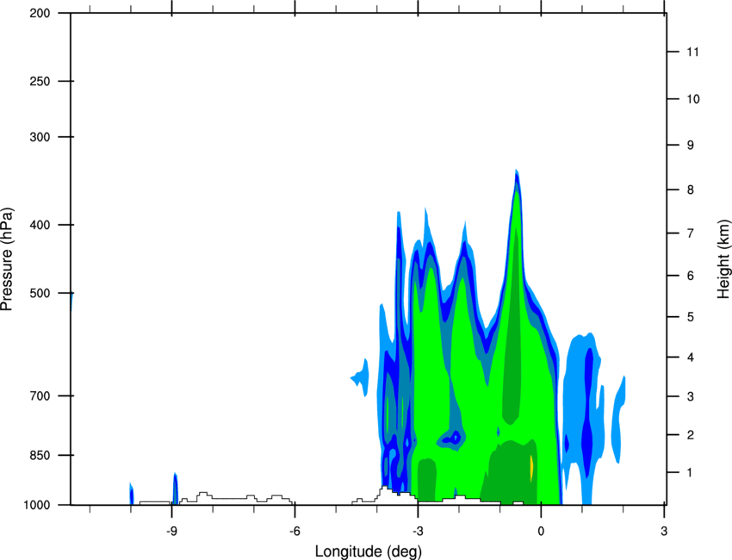
Task: Pick the 4 km height tick label
Action: coord(691,358)
